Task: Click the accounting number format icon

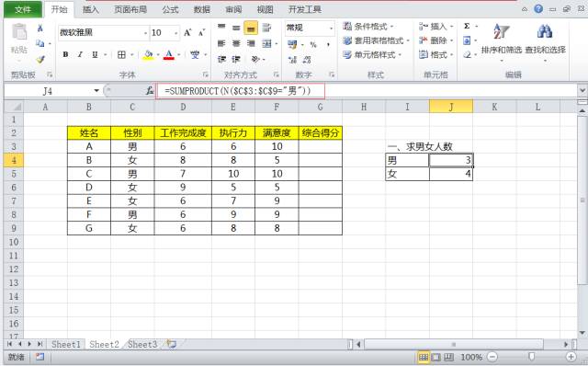Action: click(292, 45)
